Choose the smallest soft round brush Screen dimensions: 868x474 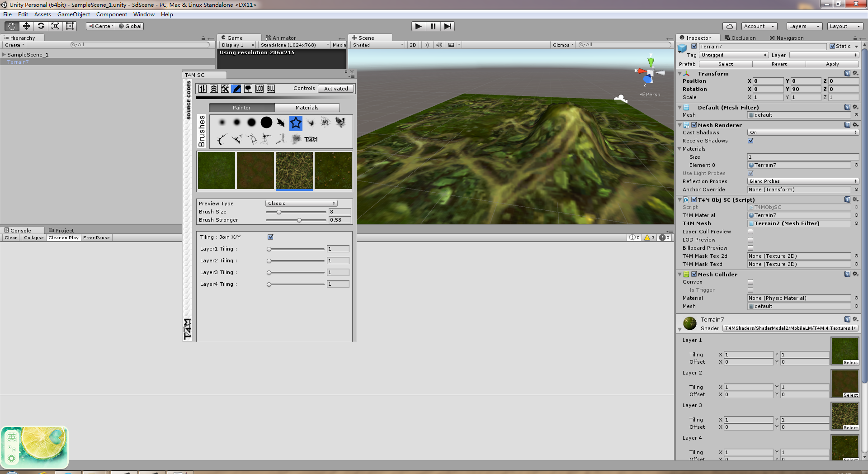point(222,122)
